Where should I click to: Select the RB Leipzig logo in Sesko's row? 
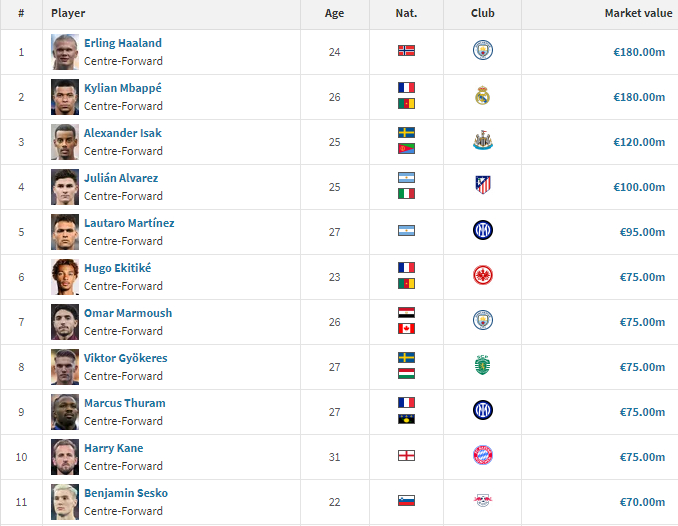click(483, 500)
